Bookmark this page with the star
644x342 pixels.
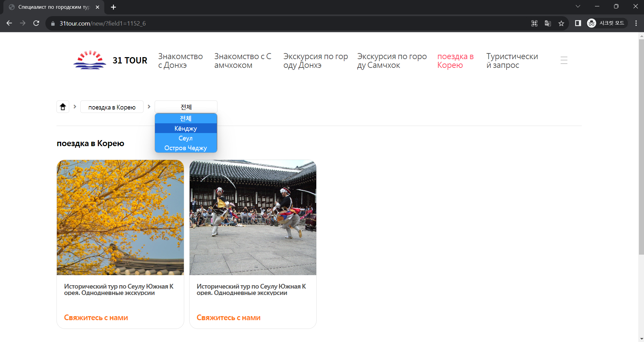point(561,23)
